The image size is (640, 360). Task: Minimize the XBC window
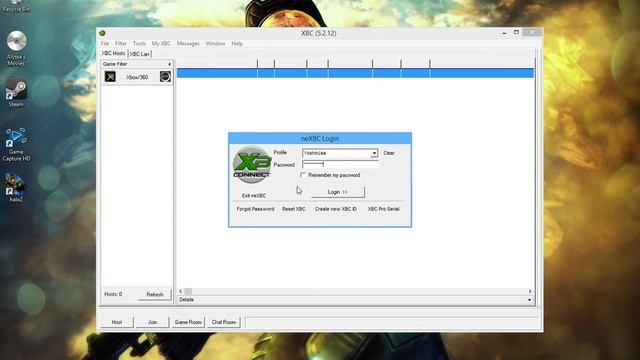(504, 33)
